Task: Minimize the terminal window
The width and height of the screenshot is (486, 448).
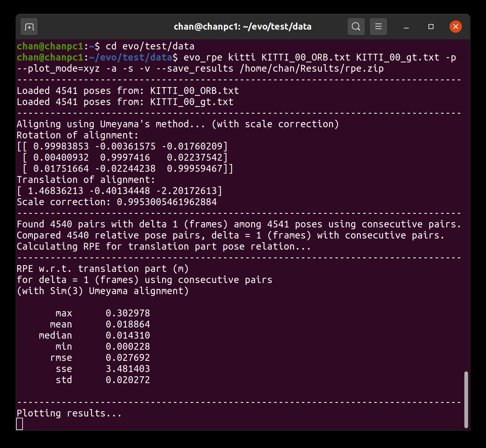Action: (406, 27)
